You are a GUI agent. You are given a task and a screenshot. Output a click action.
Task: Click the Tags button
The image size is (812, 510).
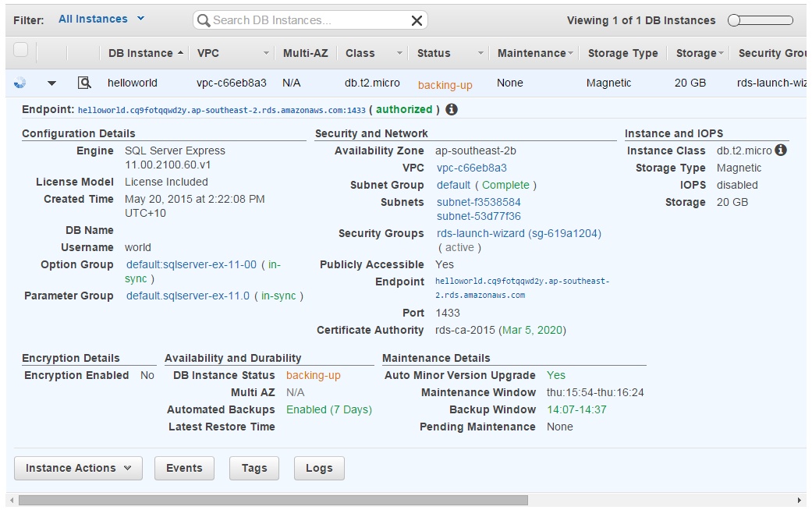point(254,468)
